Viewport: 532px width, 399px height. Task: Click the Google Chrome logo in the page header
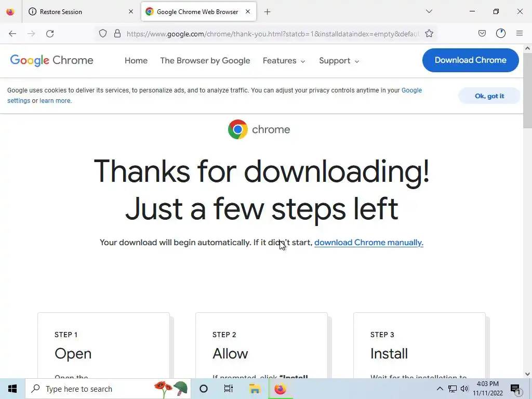[x=51, y=60]
